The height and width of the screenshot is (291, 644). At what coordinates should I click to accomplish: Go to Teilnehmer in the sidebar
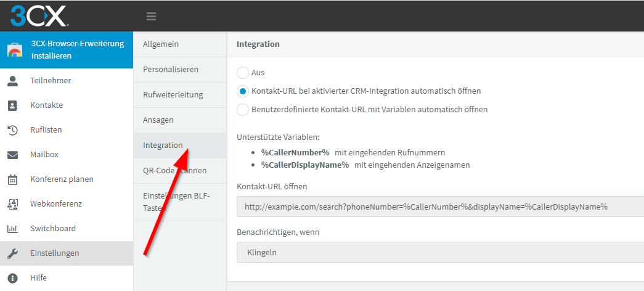pyautogui.click(x=67, y=81)
